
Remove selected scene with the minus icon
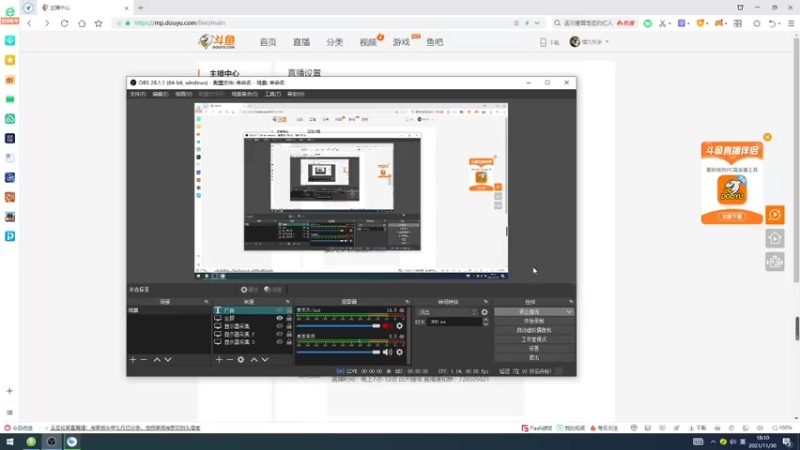[144, 360]
